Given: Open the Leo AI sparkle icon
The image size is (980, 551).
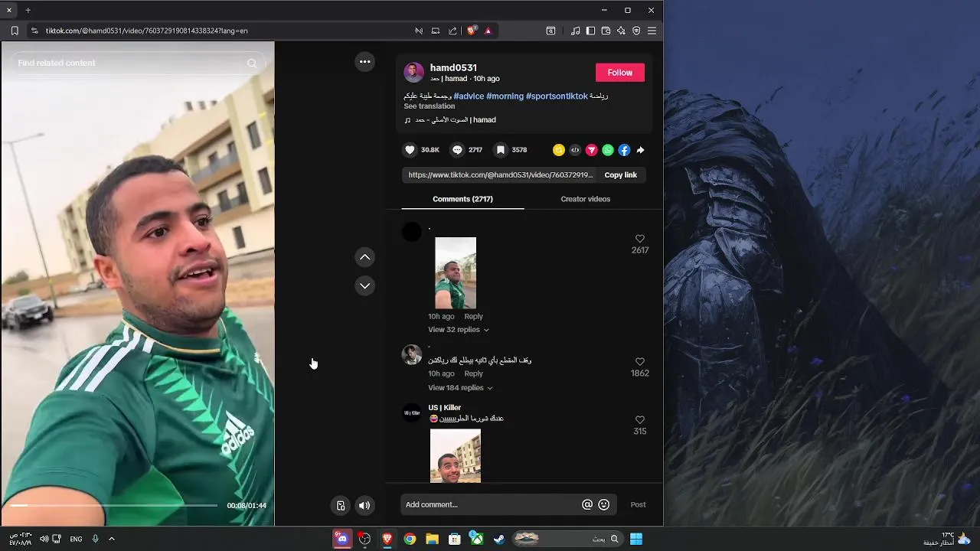Looking at the screenshot, I should [x=621, y=31].
